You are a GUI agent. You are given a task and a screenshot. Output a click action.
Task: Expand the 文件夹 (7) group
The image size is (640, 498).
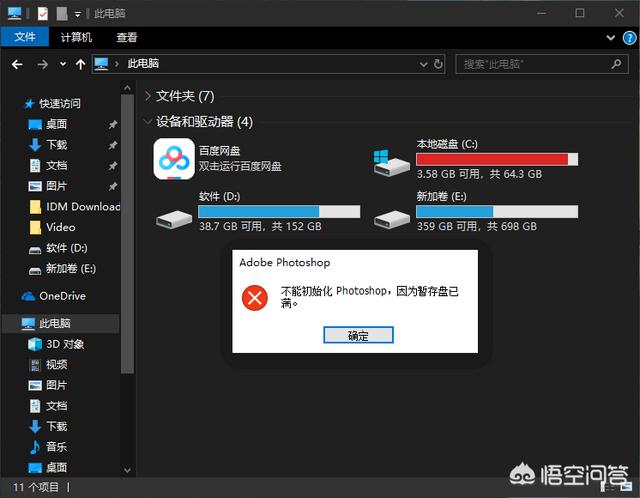click(x=147, y=96)
